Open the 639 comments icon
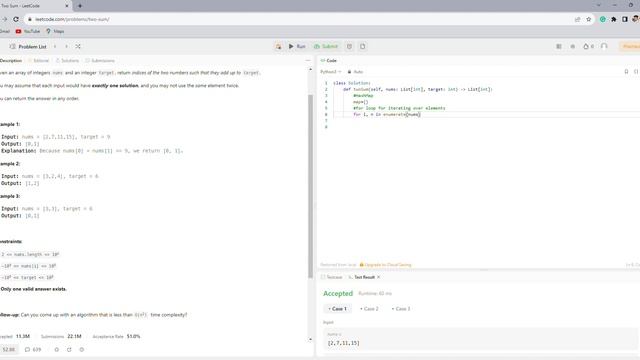Image resolution: width=640 pixels, height=360 pixels. coord(33,350)
